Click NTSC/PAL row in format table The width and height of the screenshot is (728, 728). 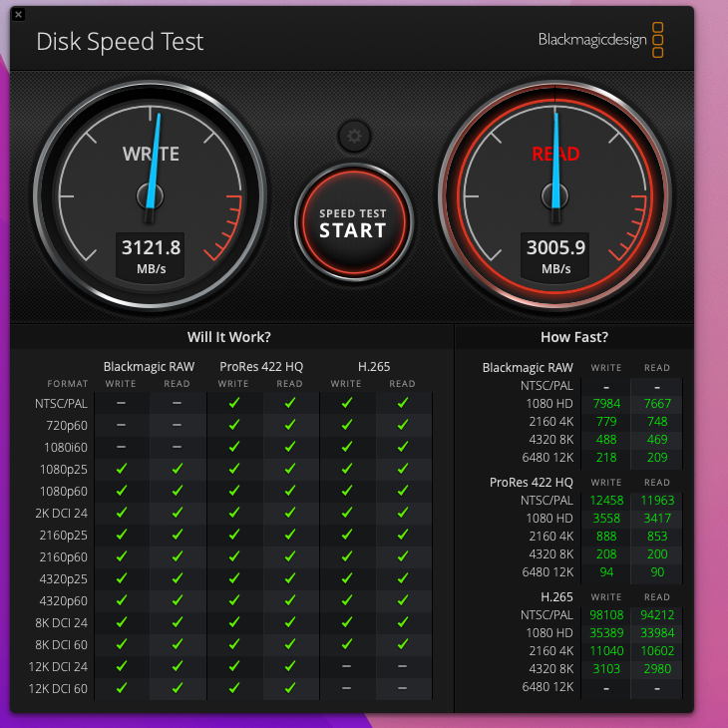point(61,404)
